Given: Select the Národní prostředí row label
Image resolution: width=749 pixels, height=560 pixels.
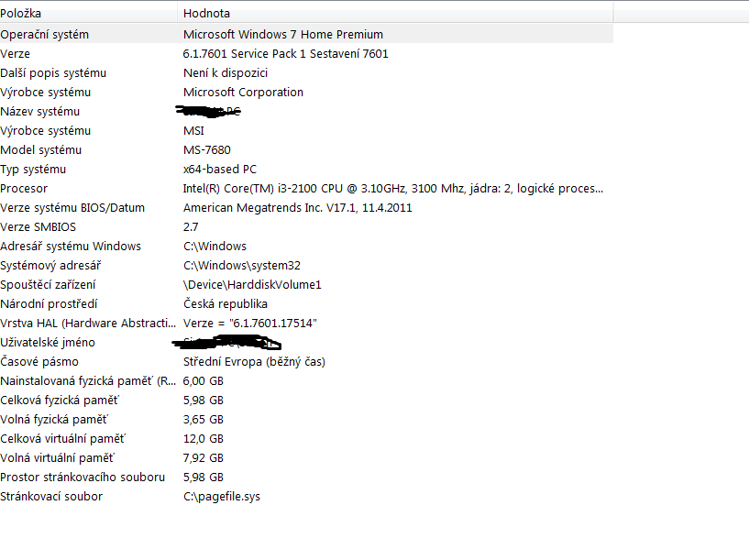Looking at the screenshot, I should 49,304.
